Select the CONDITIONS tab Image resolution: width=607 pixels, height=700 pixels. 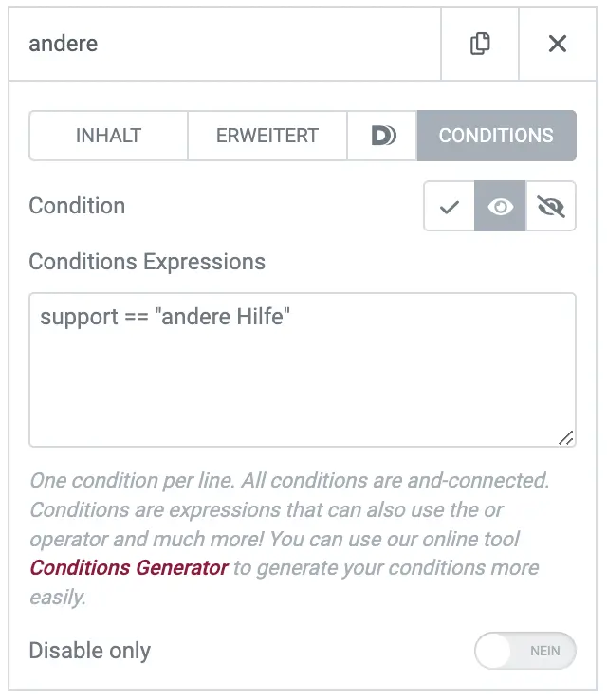pyautogui.click(x=496, y=136)
